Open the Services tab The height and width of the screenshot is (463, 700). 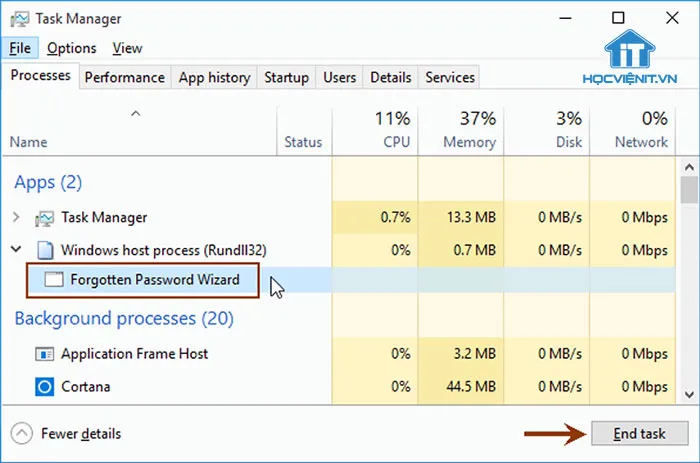click(450, 77)
